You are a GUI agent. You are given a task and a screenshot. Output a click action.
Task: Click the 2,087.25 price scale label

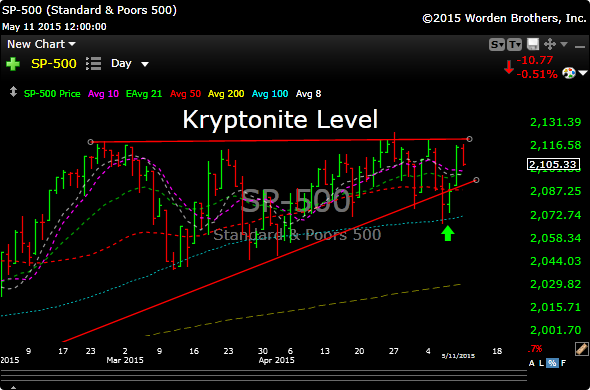pos(555,191)
